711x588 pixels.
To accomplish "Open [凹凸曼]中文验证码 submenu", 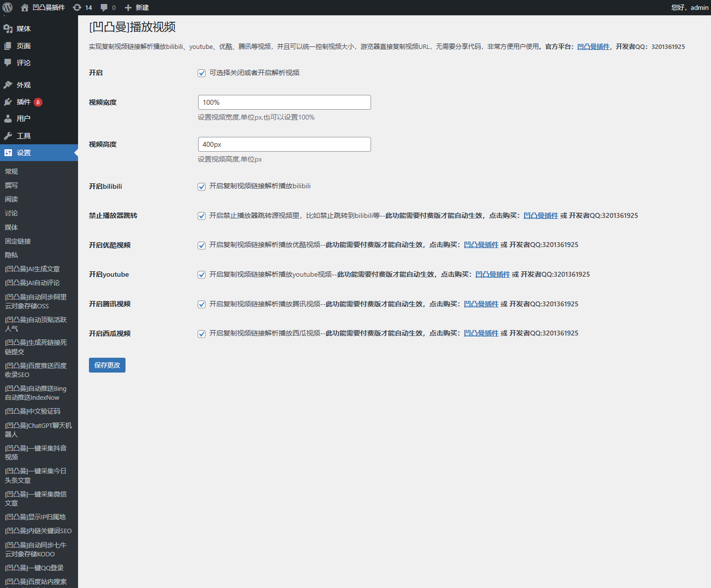I will (x=33, y=411).
